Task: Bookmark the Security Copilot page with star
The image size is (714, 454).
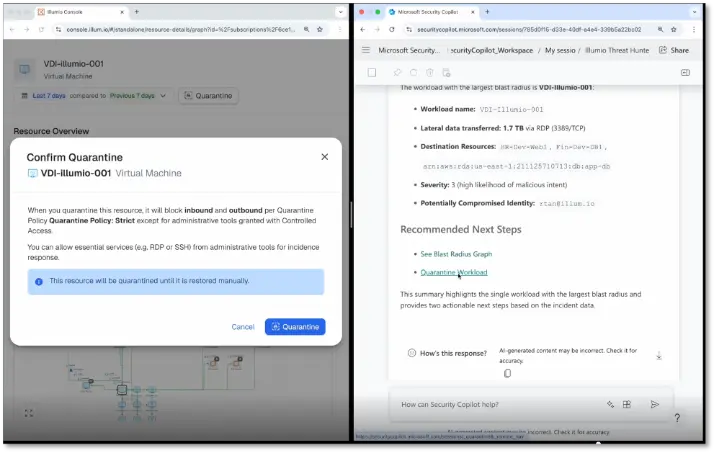Action: tap(674, 30)
